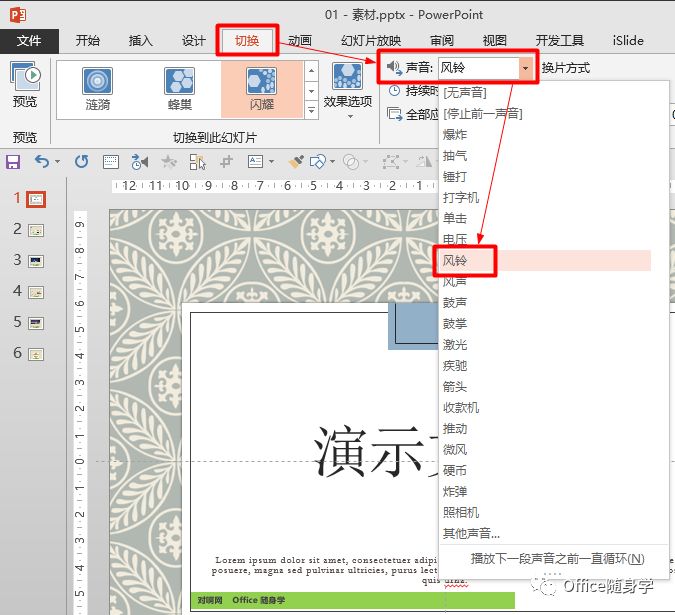This screenshot has width=675, height=615.
Task: Switch to the iSlide tab
Action: coord(628,41)
